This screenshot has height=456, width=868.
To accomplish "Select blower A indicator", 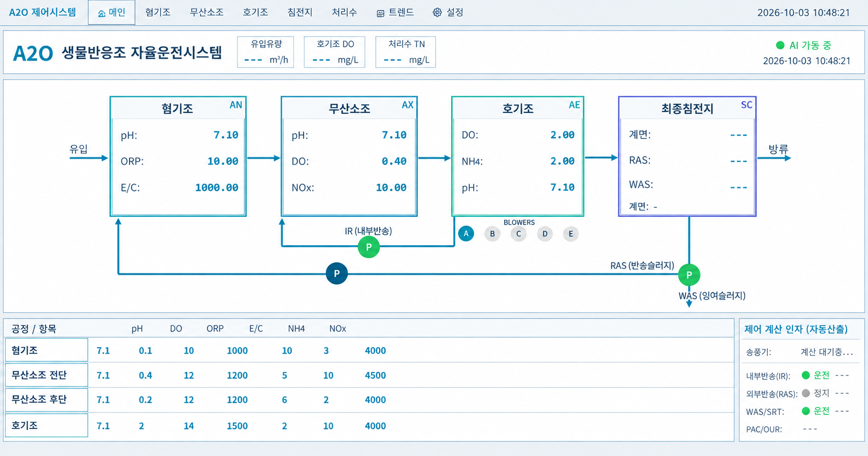I will tap(466, 234).
